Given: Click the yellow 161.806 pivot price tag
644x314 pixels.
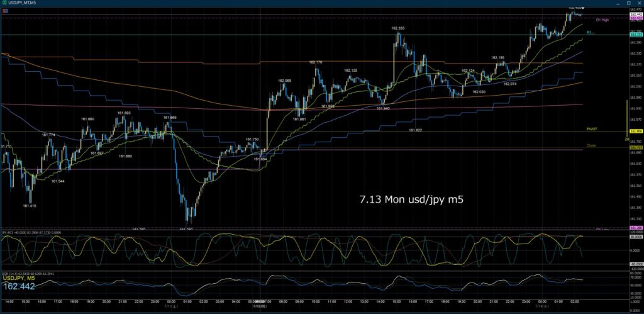Looking at the screenshot, I should click(635, 131).
